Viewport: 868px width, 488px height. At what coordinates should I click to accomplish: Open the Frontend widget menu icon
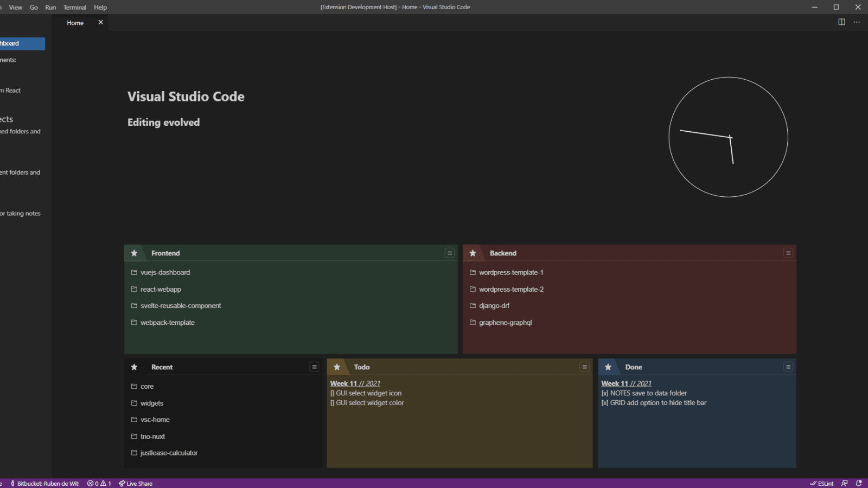(x=450, y=253)
